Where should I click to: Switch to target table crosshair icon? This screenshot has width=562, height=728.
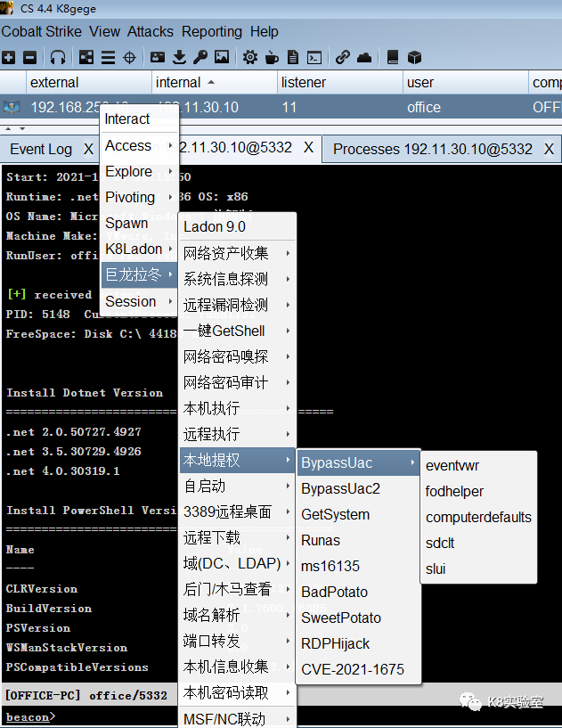[x=129, y=58]
